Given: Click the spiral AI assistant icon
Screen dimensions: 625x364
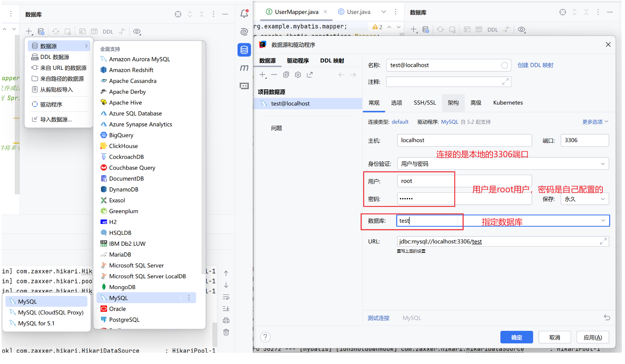Looking at the screenshot, I should point(244,32).
